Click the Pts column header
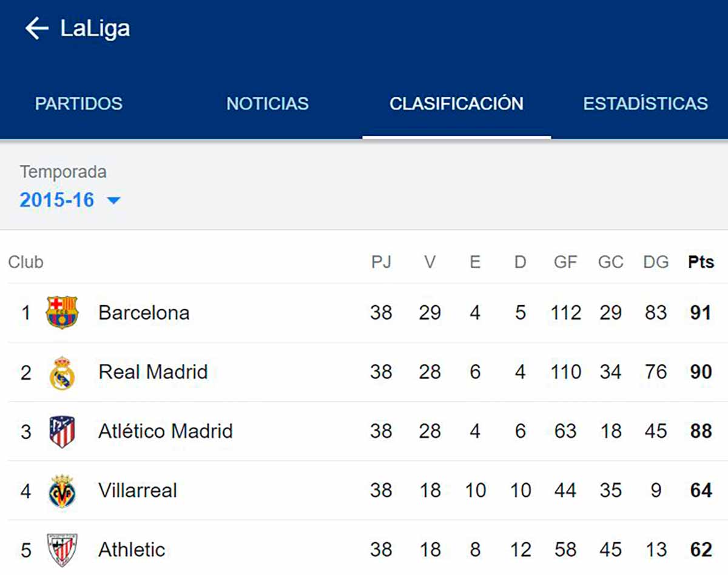Image resolution: width=728 pixels, height=575 pixels. (x=701, y=262)
